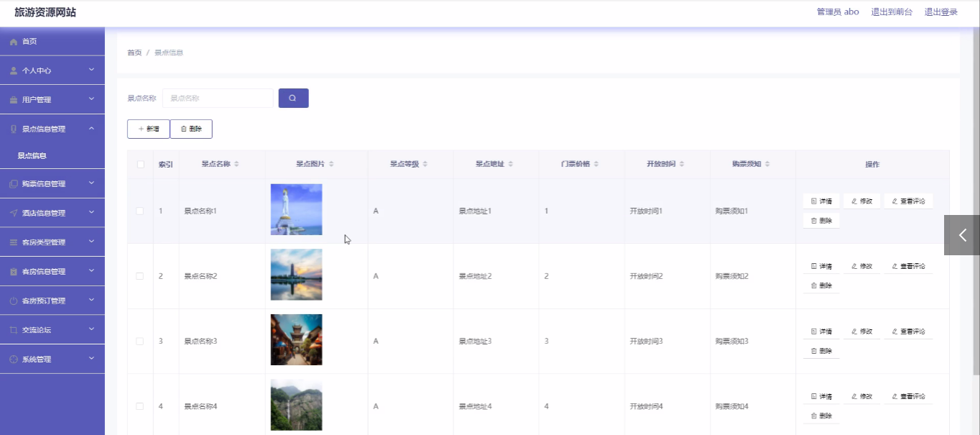Click 退出到前台 in top bar
The image size is (980, 435).
point(892,12)
